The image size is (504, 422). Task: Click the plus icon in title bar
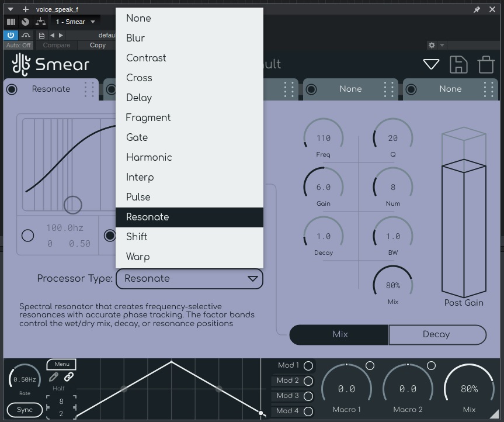[x=26, y=9]
